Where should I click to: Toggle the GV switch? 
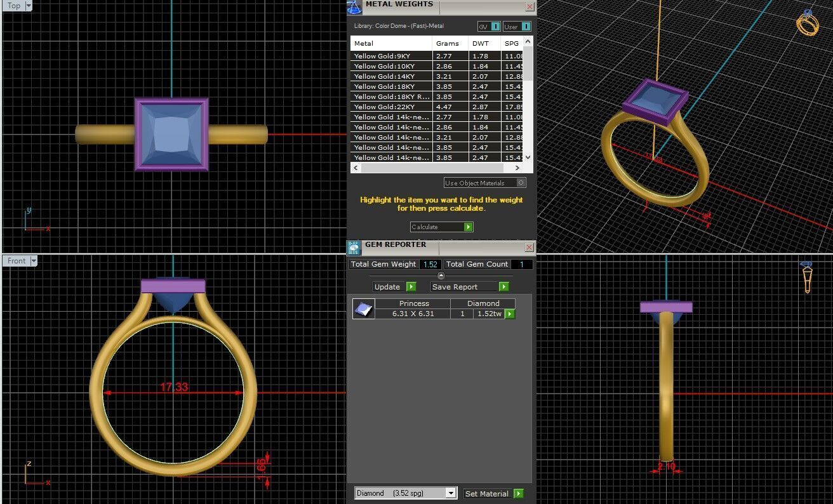tap(489, 27)
